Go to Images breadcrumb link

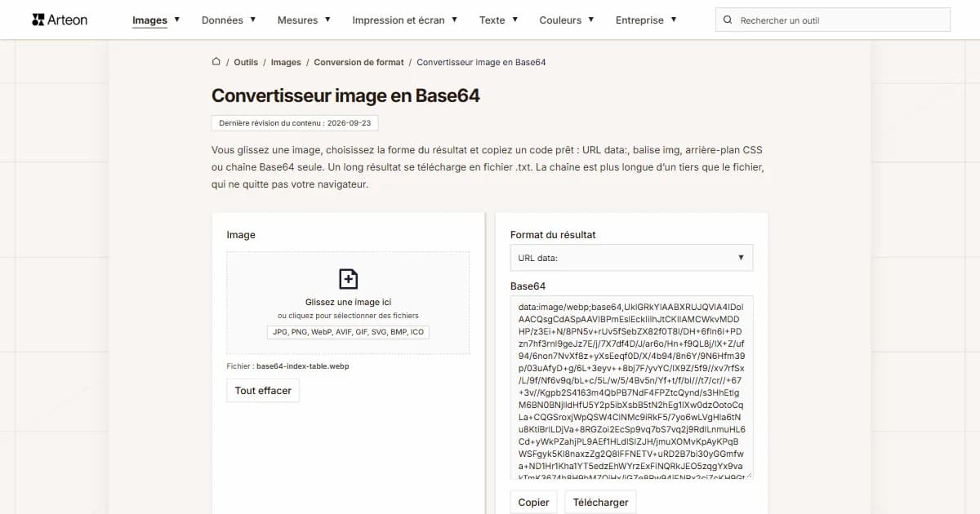point(286,62)
